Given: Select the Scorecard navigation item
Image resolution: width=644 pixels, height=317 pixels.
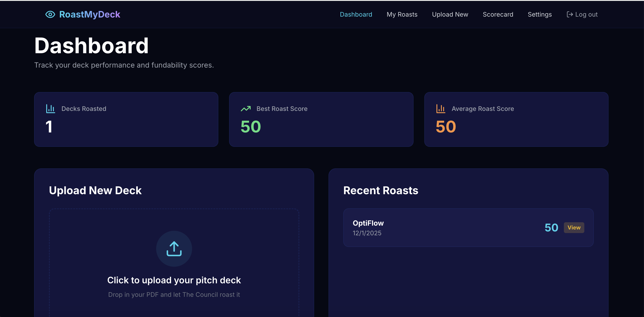Looking at the screenshot, I should click(x=498, y=15).
